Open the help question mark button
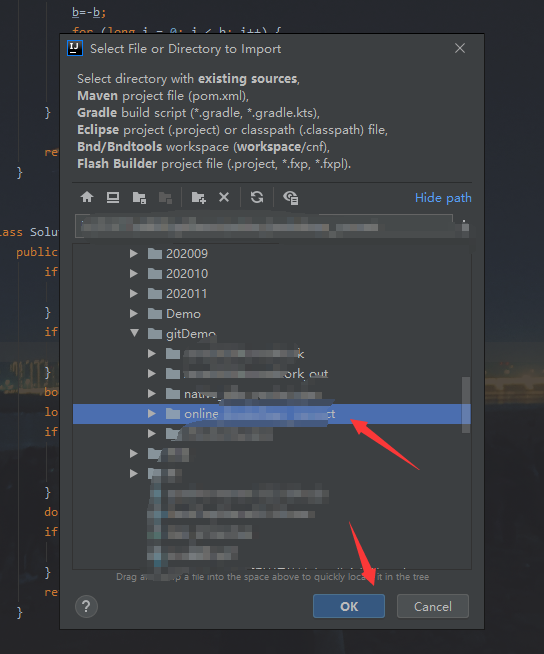The height and width of the screenshot is (654, 544). (x=86, y=606)
